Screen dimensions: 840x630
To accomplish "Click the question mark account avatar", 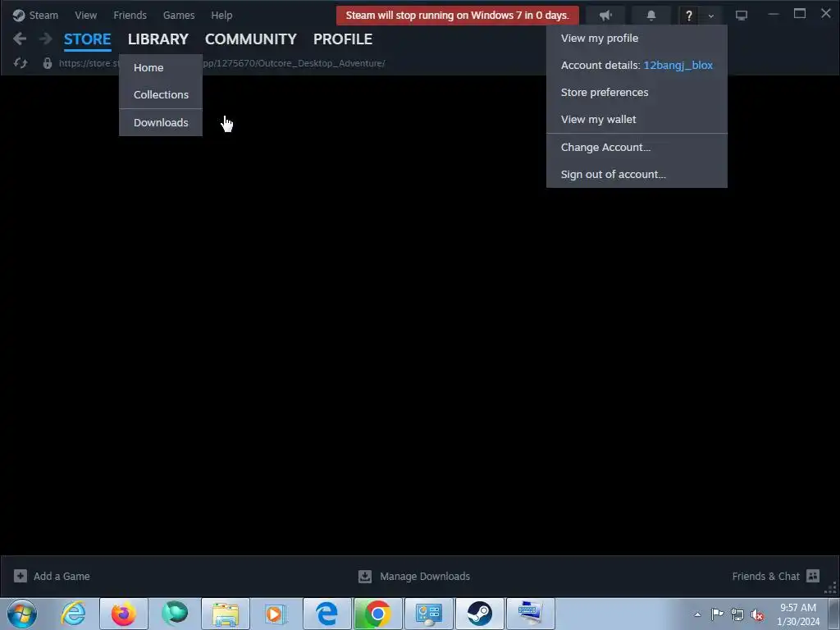I will point(688,16).
